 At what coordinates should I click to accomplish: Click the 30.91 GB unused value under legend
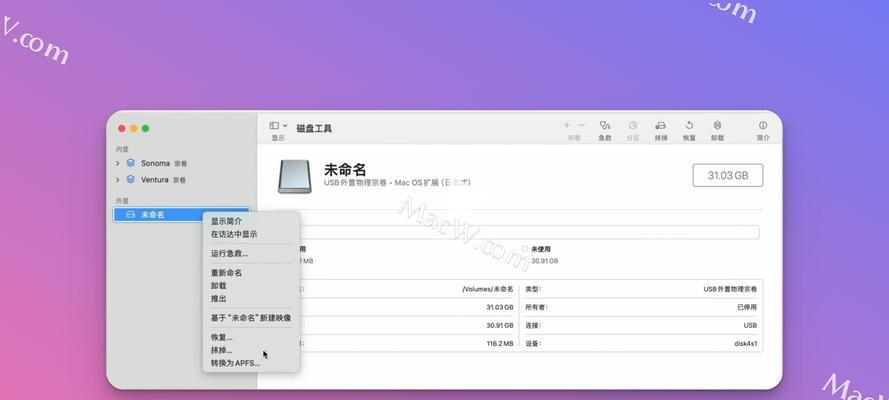[x=544, y=261]
